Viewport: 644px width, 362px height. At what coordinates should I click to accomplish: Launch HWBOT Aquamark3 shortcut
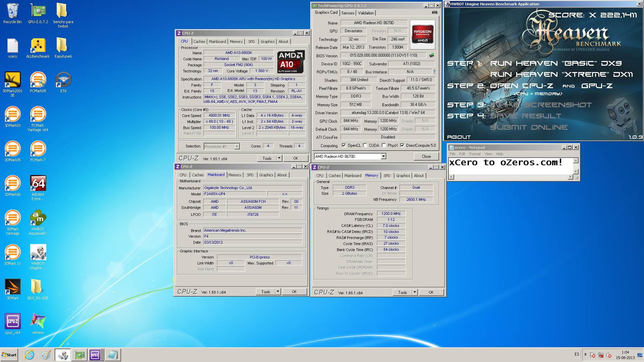[x=38, y=222]
